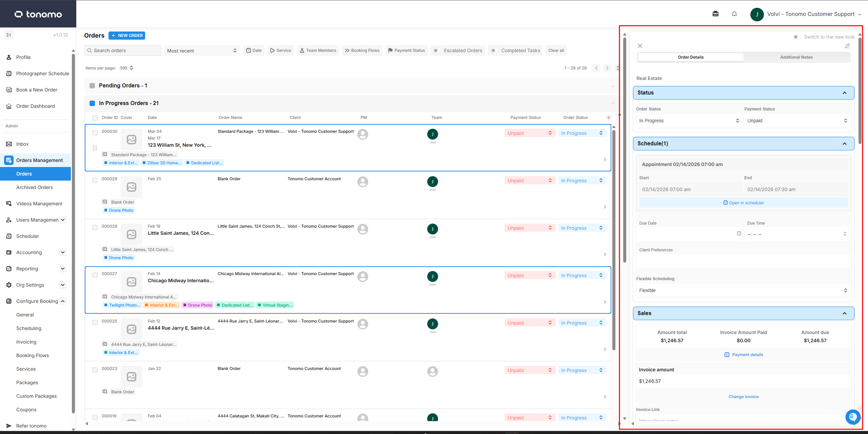The width and height of the screenshot is (868, 434).
Task: Open Payment Status dropdown in details panel
Action: point(797,121)
